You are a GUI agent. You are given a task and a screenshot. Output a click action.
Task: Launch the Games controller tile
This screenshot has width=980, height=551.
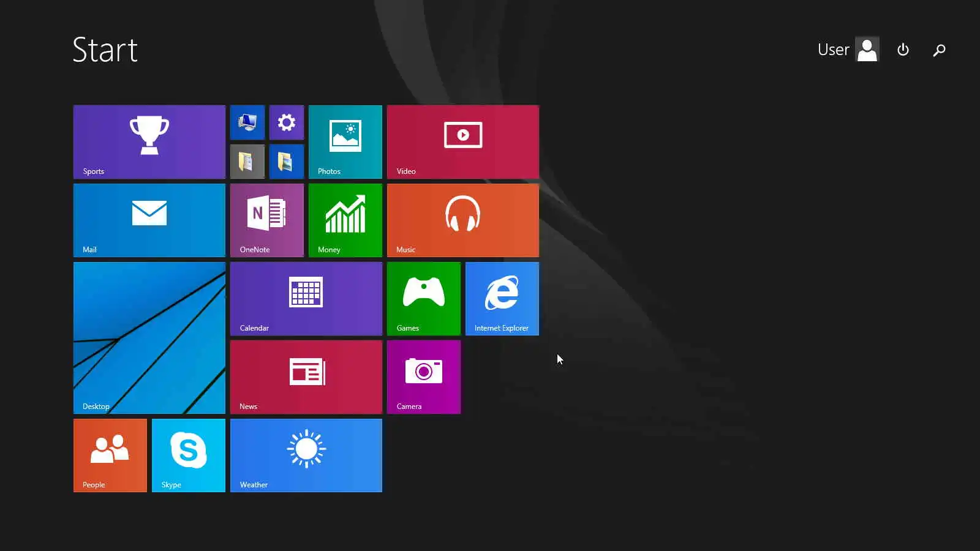(424, 299)
